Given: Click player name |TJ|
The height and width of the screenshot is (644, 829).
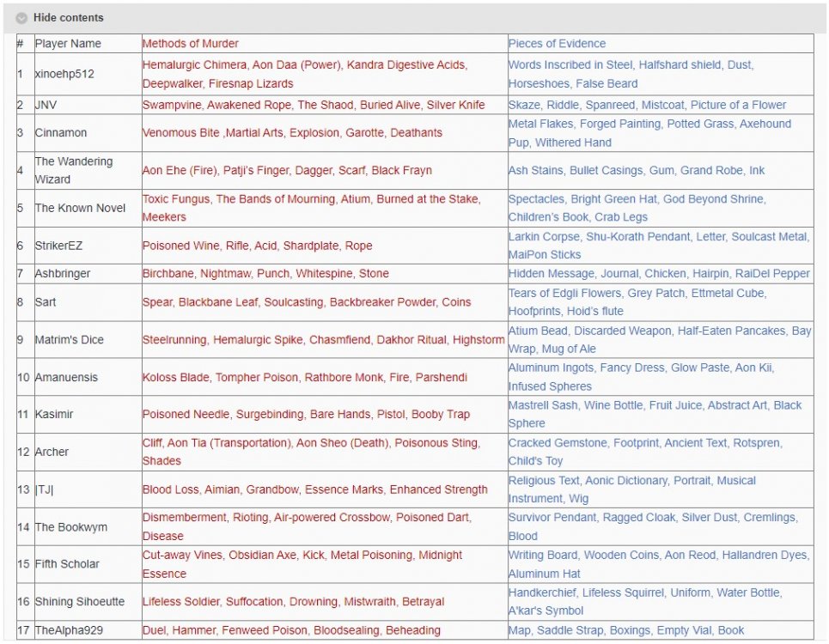Looking at the screenshot, I should pos(44,489).
